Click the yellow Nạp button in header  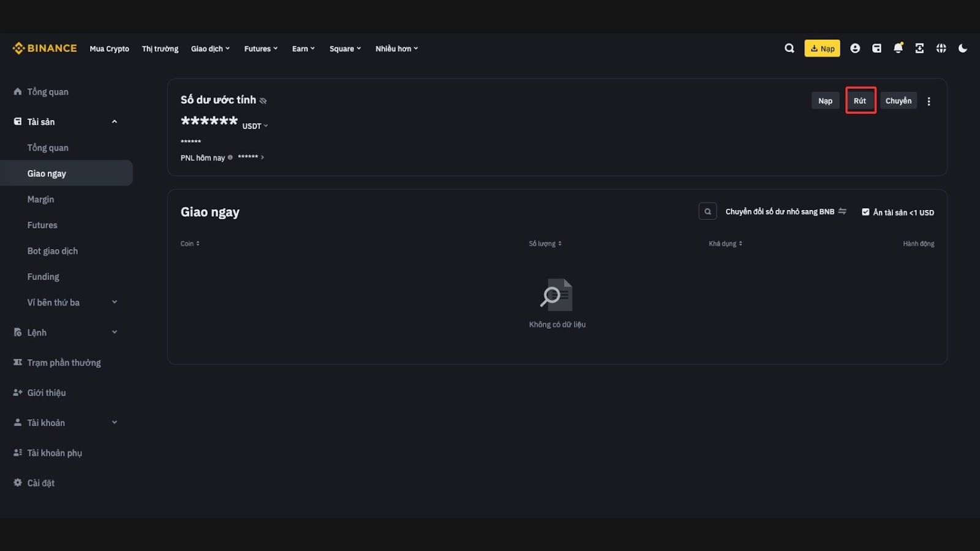822,48
